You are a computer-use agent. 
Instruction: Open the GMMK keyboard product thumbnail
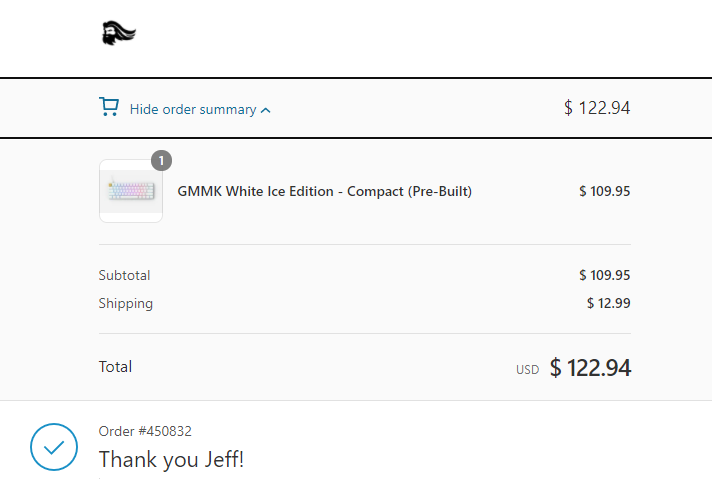pos(131,191)
